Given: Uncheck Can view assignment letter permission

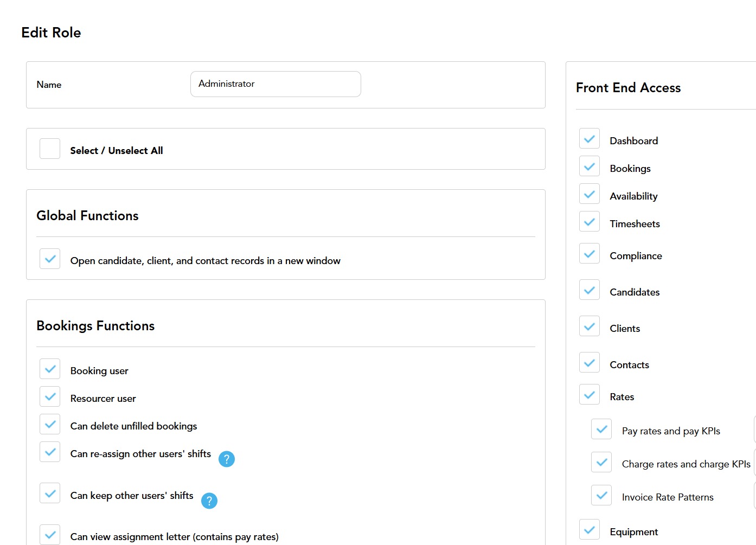Looking at the screenshot, I should (x=50, y=535).
